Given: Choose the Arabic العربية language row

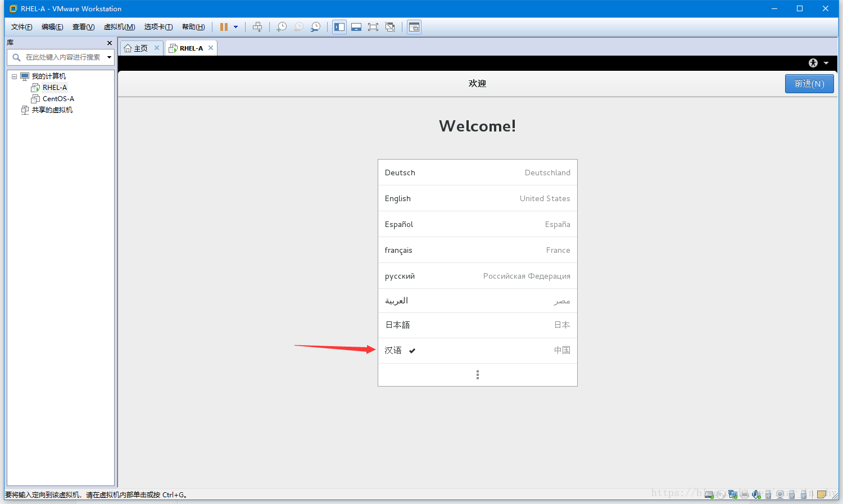Looking at the screenshot, I should coord(478,301).
